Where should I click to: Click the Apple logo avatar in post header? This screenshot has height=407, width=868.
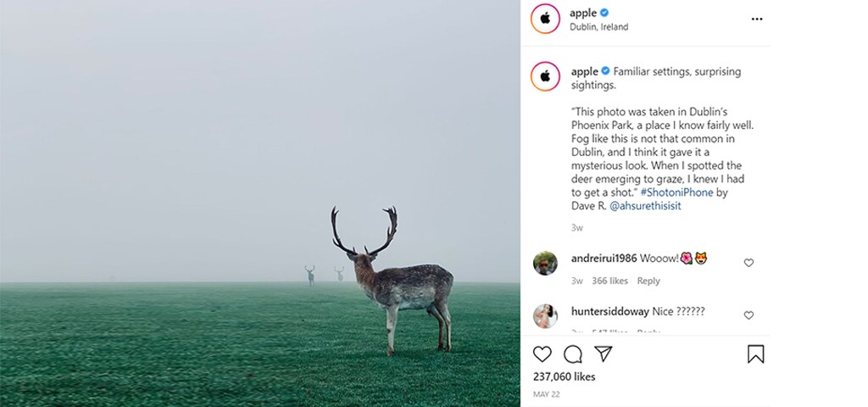[x=545, y=19]
